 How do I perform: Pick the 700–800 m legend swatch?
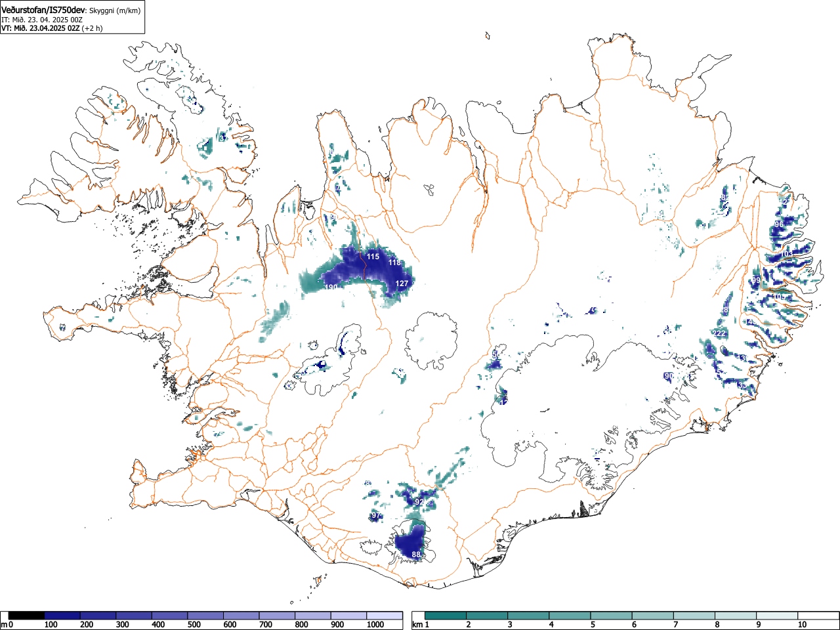point(277,616)
